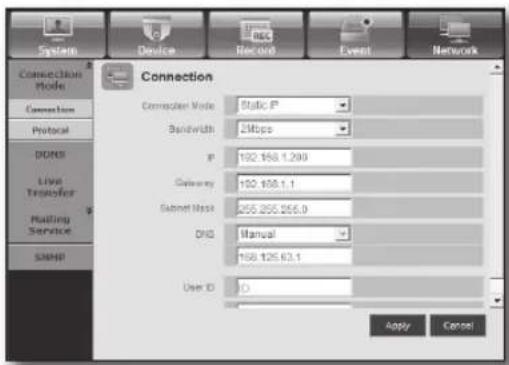The height and width of the screenshot is (365, 509).
Task: Open the Protocol sidebar sub-item
Action: coord(50,130)
